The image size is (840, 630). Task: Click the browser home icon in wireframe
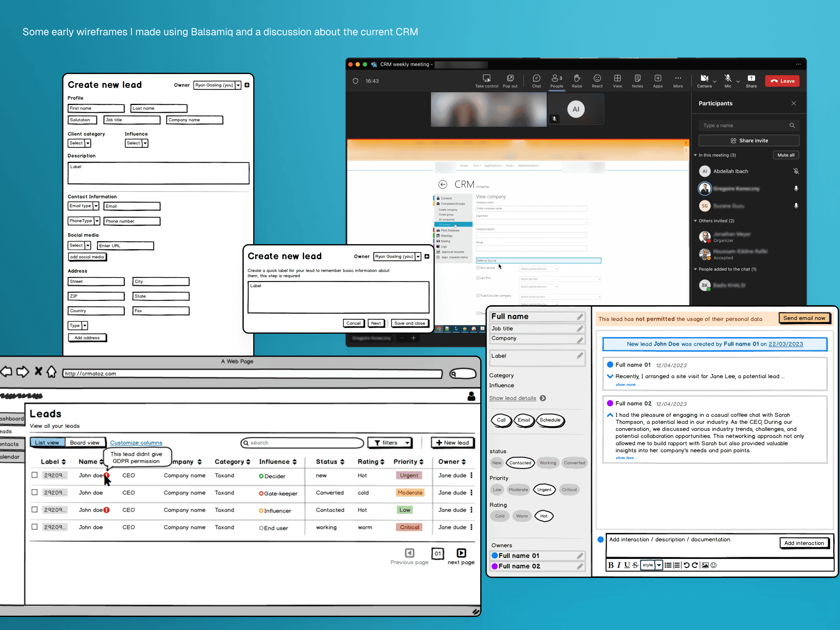(52, 371)
